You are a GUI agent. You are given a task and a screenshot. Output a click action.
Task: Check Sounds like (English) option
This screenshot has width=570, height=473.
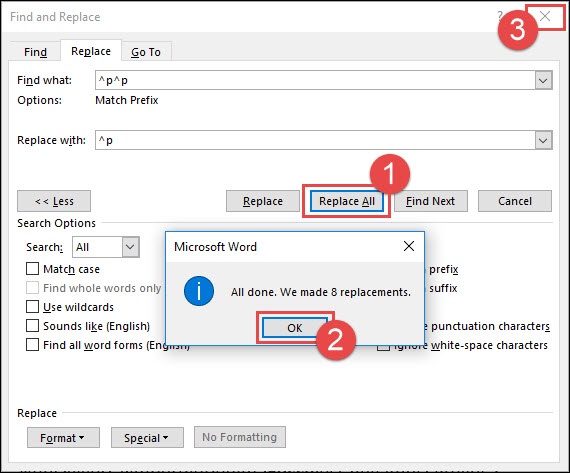point(32,326)
